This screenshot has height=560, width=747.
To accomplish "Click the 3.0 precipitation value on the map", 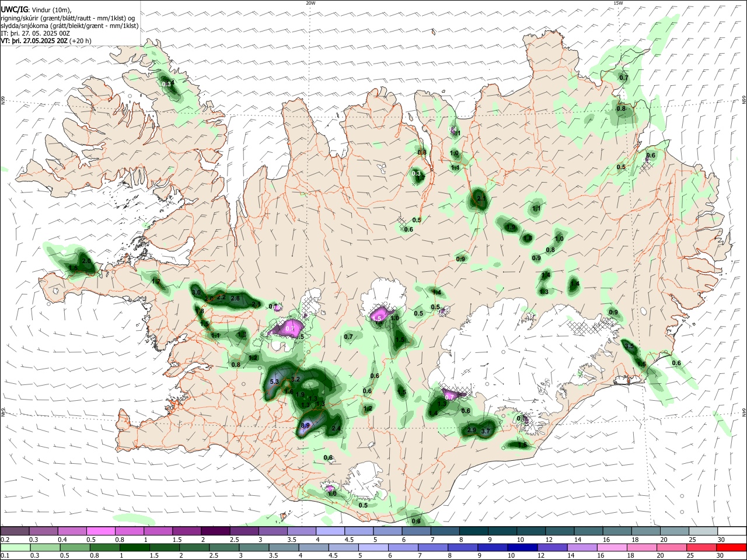I will (196, 292).
